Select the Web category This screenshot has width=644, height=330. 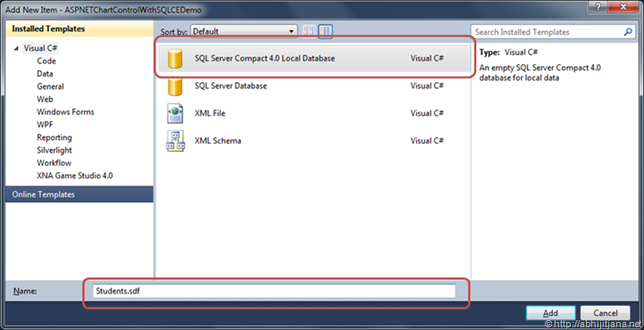(x=45, y=99)
